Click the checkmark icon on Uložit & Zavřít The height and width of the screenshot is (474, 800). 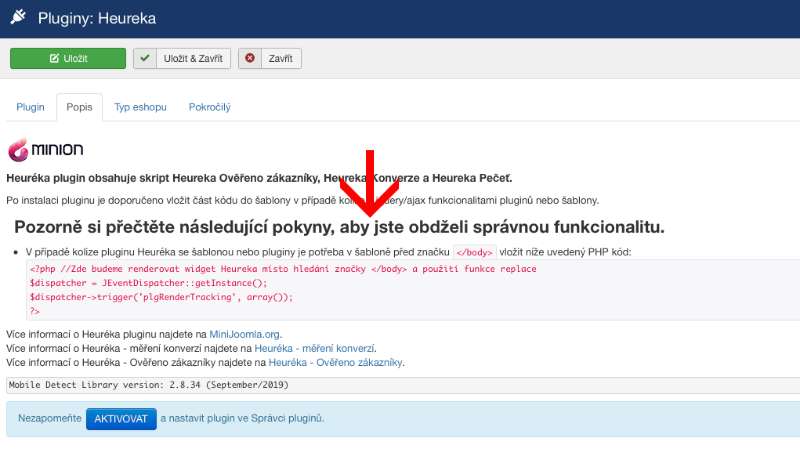click(x=147, y=59)
